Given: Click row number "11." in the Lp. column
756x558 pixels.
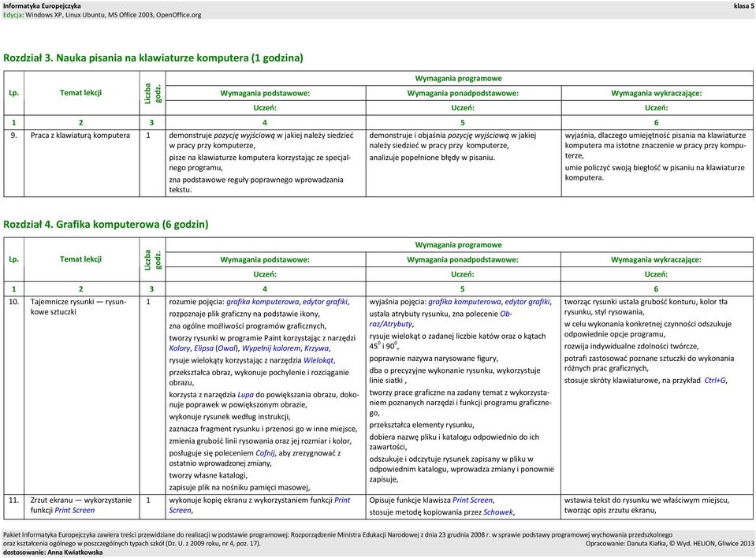Looking at the screenshot, I should (x=13, y=500).
